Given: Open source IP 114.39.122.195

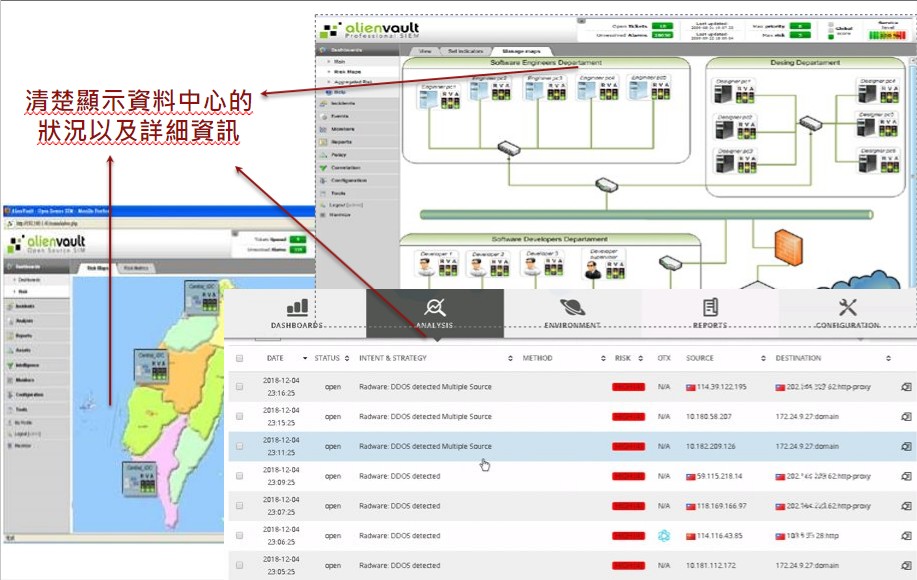Looking at the screenshot, I should coord(714,386).
